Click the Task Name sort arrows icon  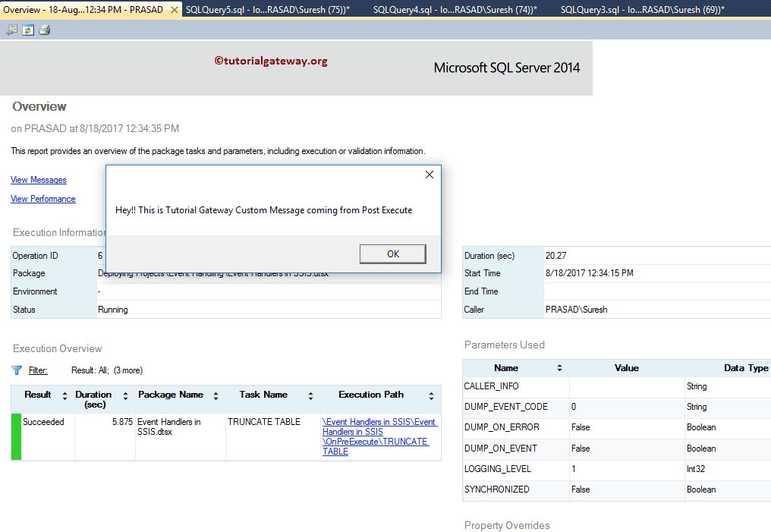(x=310, y=395)
